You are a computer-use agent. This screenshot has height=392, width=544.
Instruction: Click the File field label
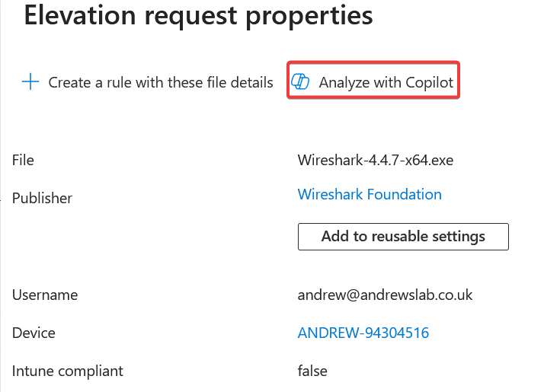pos(23,160)
